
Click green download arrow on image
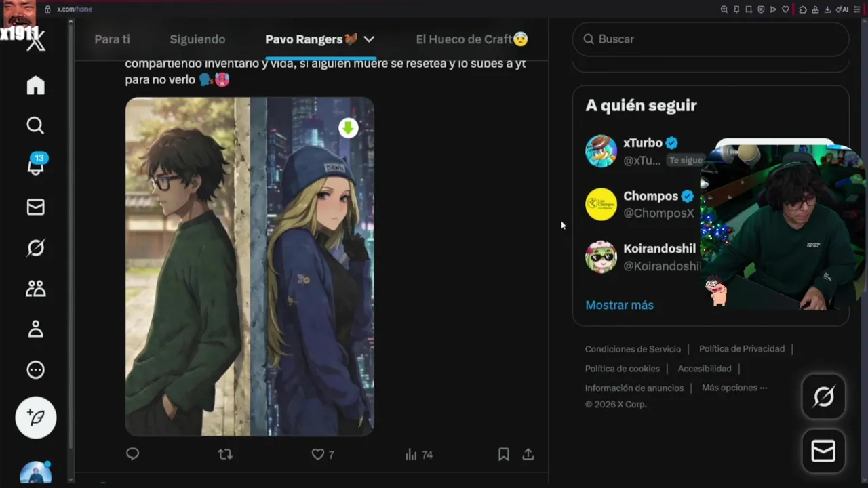(x=349, y=127)
